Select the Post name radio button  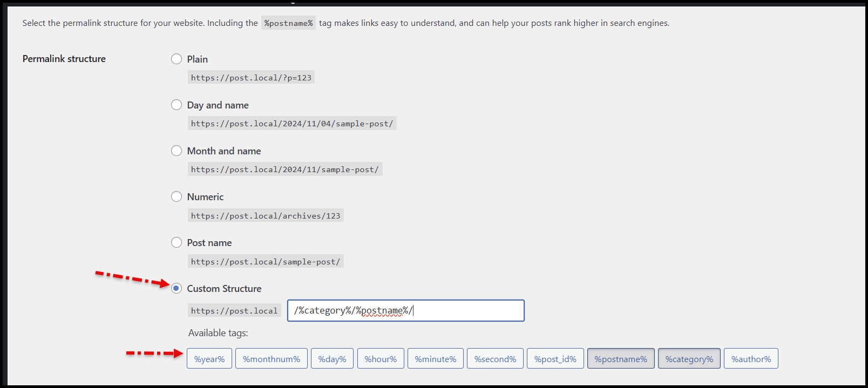(177, 242)
